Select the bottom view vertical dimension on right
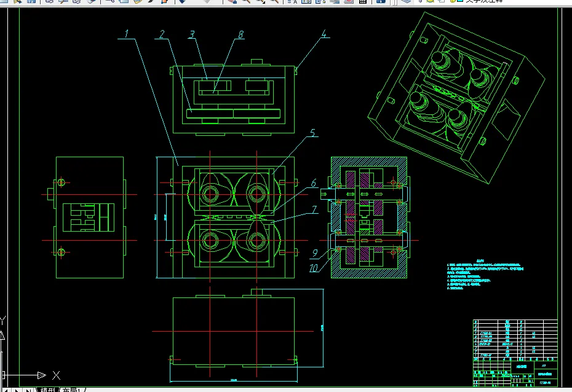Screen dimensions: 572x392 (322, 328)
